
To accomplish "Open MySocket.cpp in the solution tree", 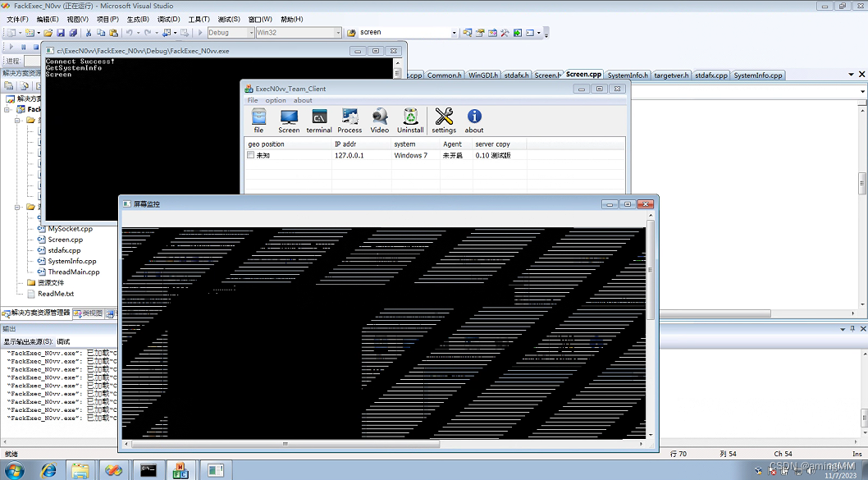I will tap(70, 229).
